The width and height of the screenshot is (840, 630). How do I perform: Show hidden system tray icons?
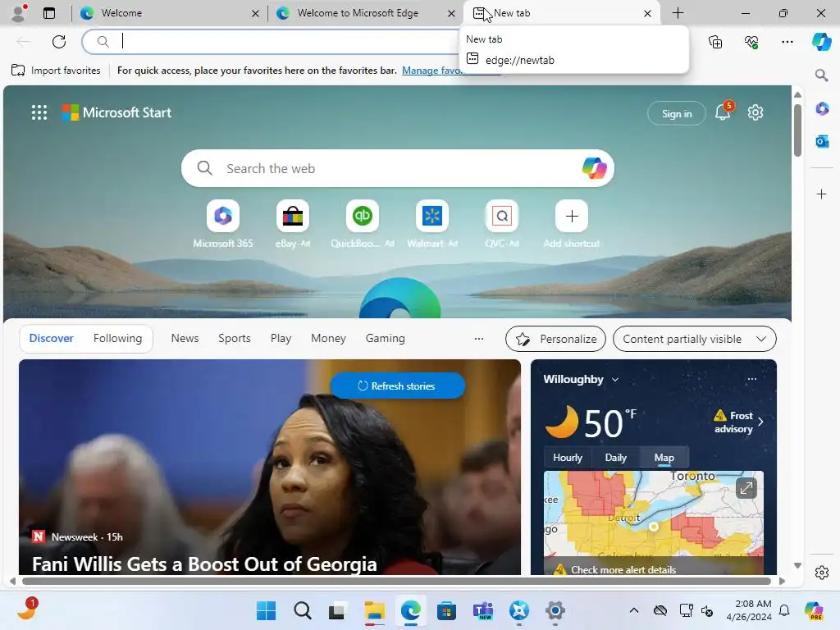tap(634, 610)
